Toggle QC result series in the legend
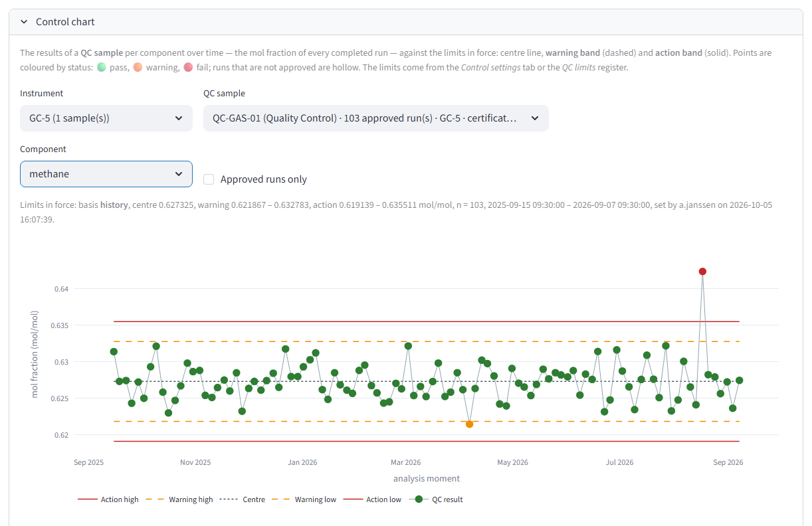This screenshot has height=526, width=812. click(436, 499)
